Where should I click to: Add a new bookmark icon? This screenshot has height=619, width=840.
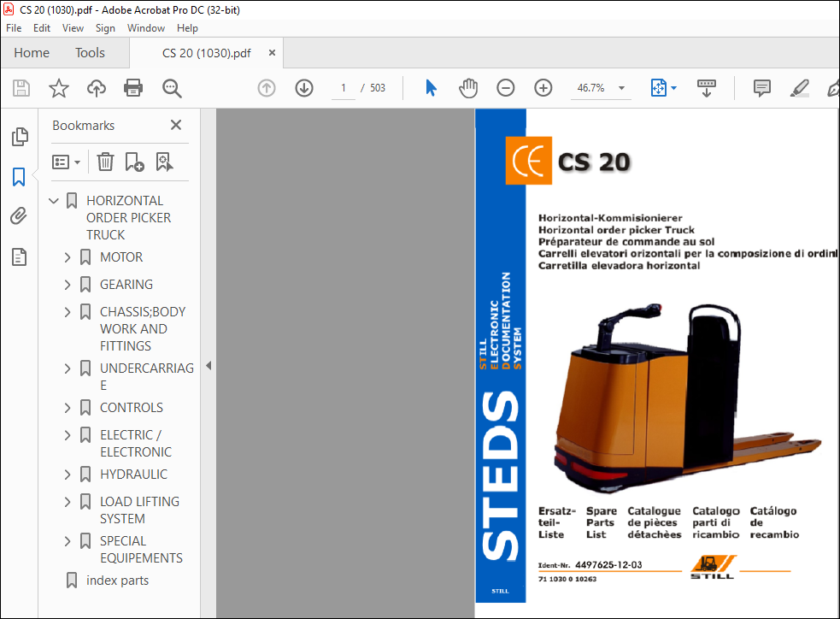tap(134, 162)
